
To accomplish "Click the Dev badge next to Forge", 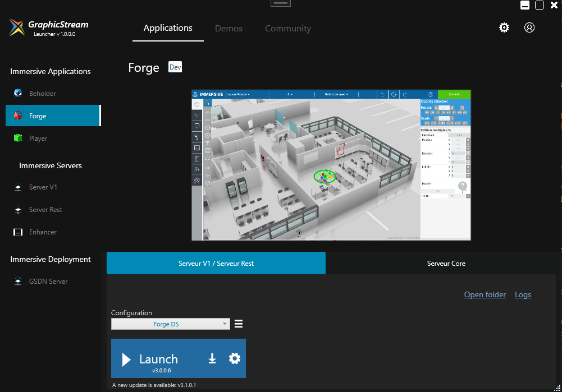I will coord(175,67).
